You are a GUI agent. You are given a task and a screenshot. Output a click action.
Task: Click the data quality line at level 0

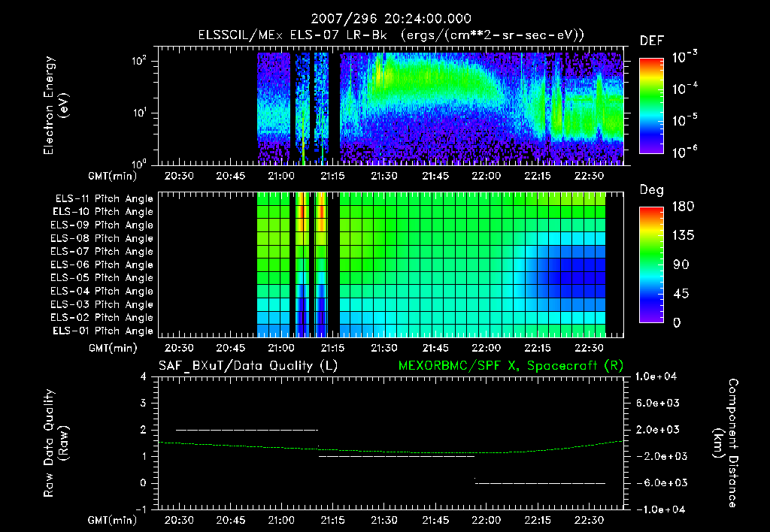click(540, 483)
